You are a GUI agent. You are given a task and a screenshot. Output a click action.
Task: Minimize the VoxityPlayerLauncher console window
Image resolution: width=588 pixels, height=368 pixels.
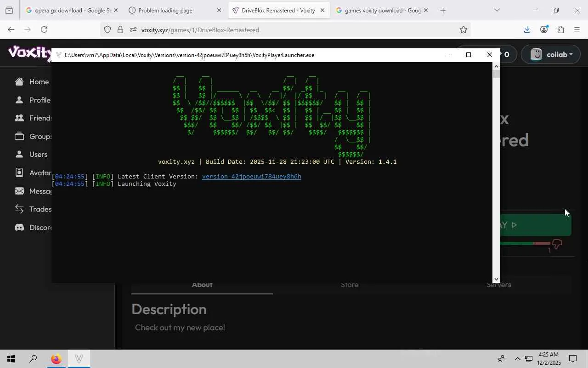(448, 55)
